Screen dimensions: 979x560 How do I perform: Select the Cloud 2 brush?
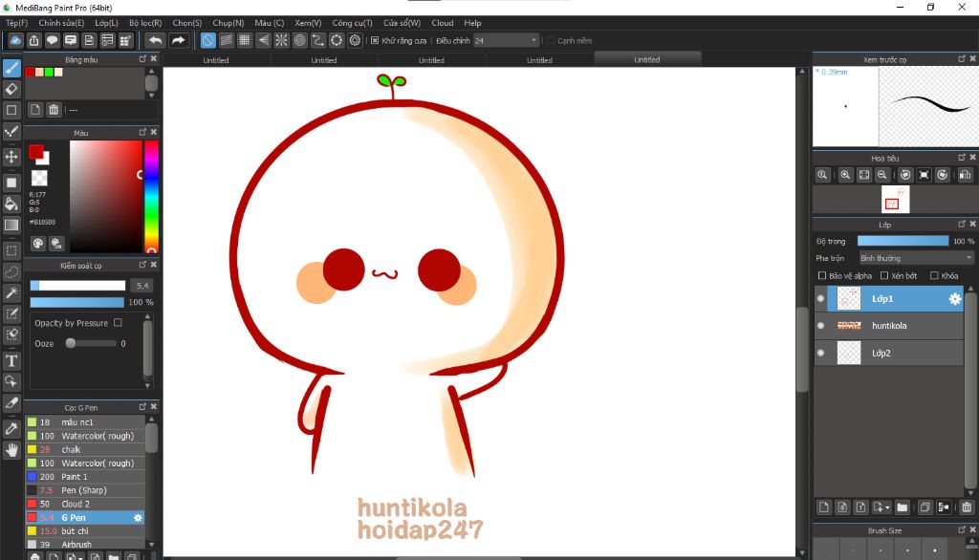click(85, 504)
